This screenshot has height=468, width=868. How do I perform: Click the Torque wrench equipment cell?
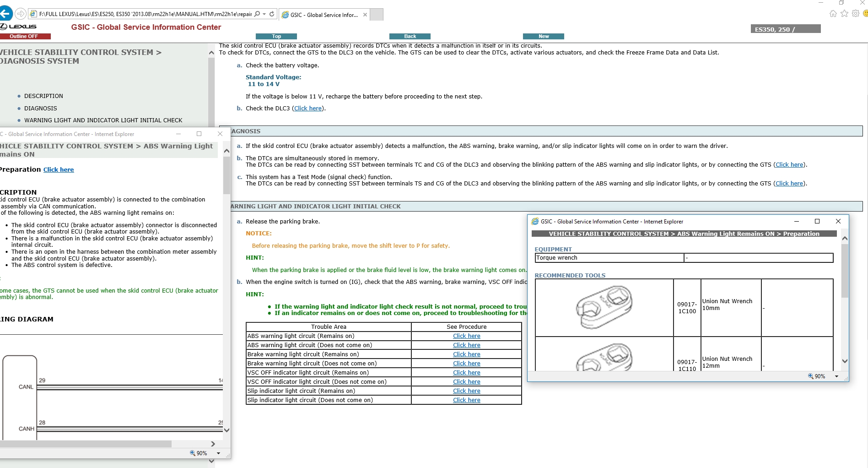coord(609,258)
